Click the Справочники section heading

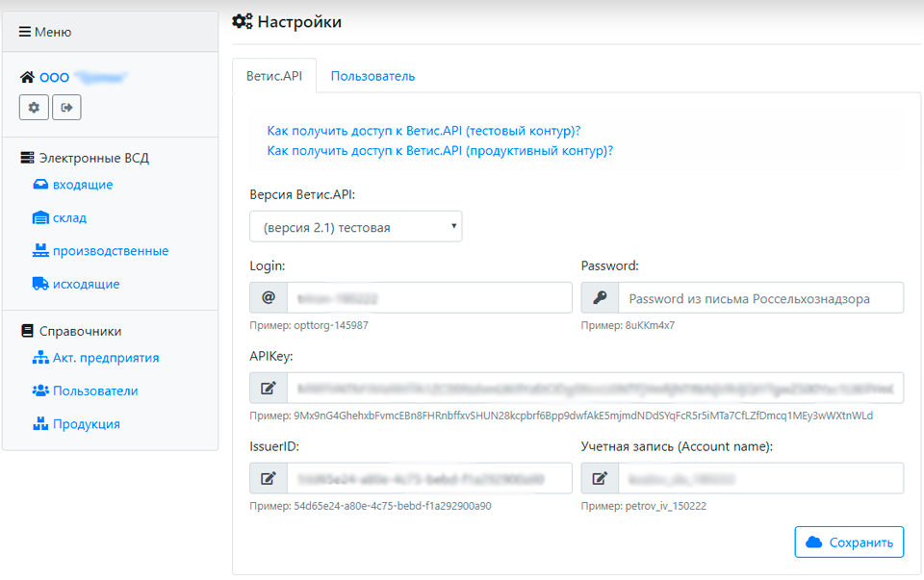coord(80,331)
